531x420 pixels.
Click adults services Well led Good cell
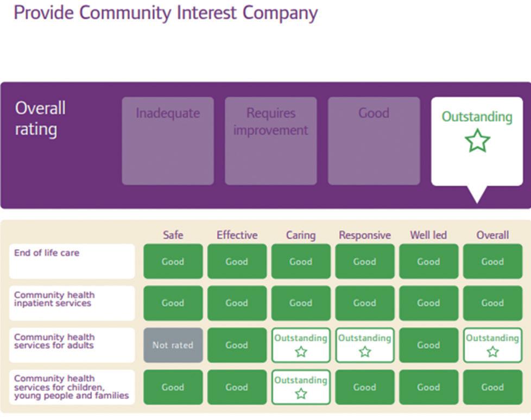[429, 345]
